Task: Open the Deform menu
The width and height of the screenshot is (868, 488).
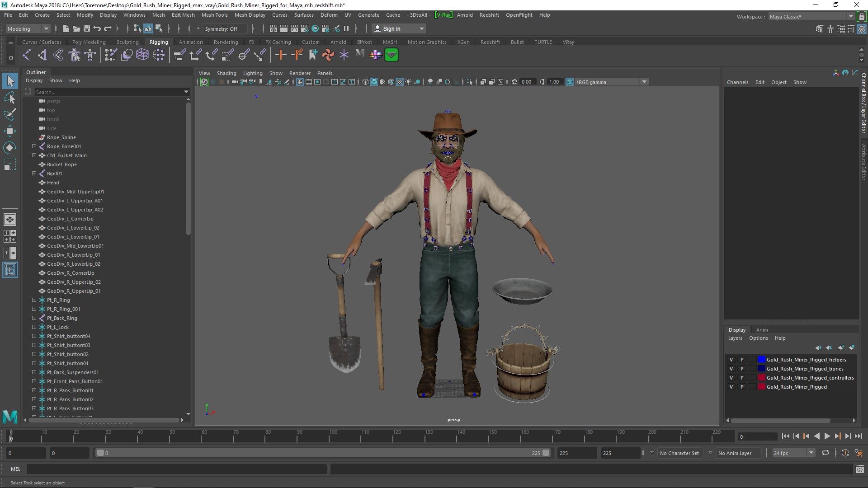Action: point(329,15)
